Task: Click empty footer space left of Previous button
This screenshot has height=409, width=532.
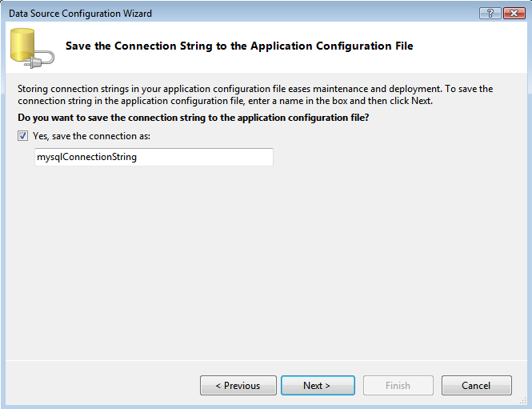Action: [x=96, y=386]
